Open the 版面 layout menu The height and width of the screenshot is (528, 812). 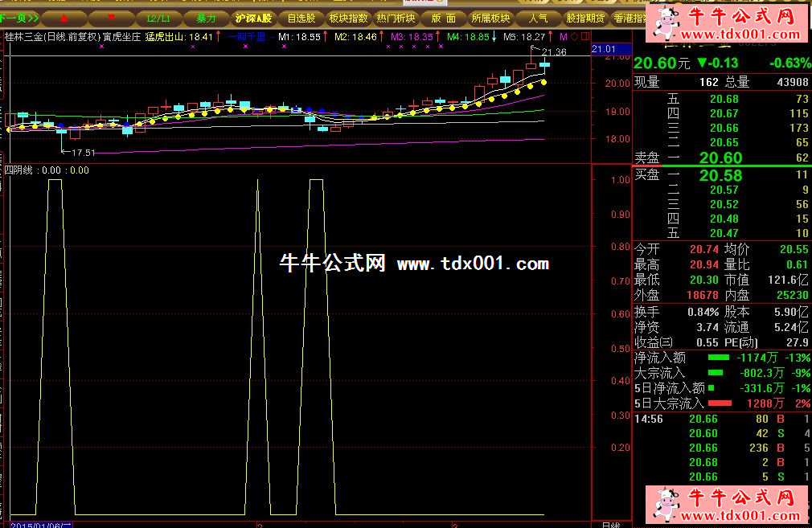(443, 18)
